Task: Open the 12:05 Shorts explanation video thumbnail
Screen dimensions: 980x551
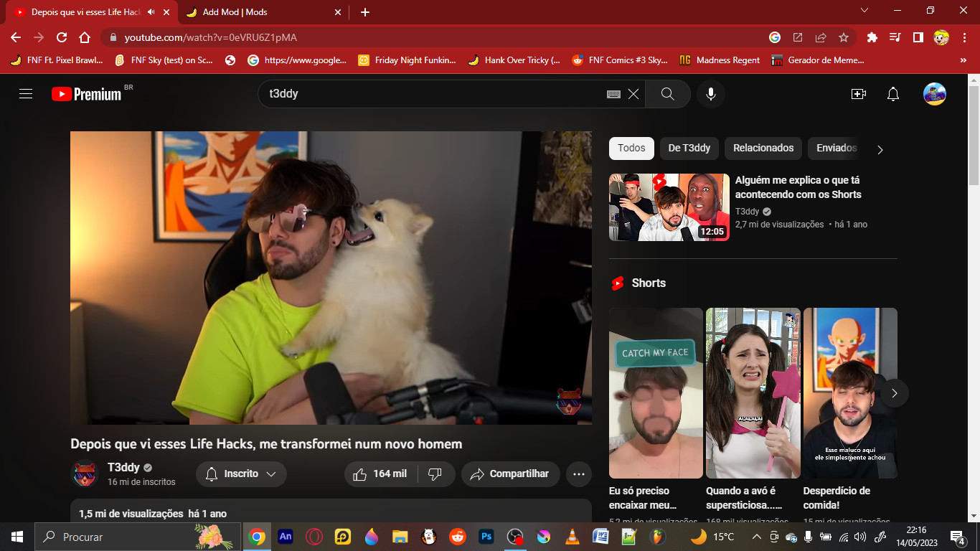Action: coord(669,207)
